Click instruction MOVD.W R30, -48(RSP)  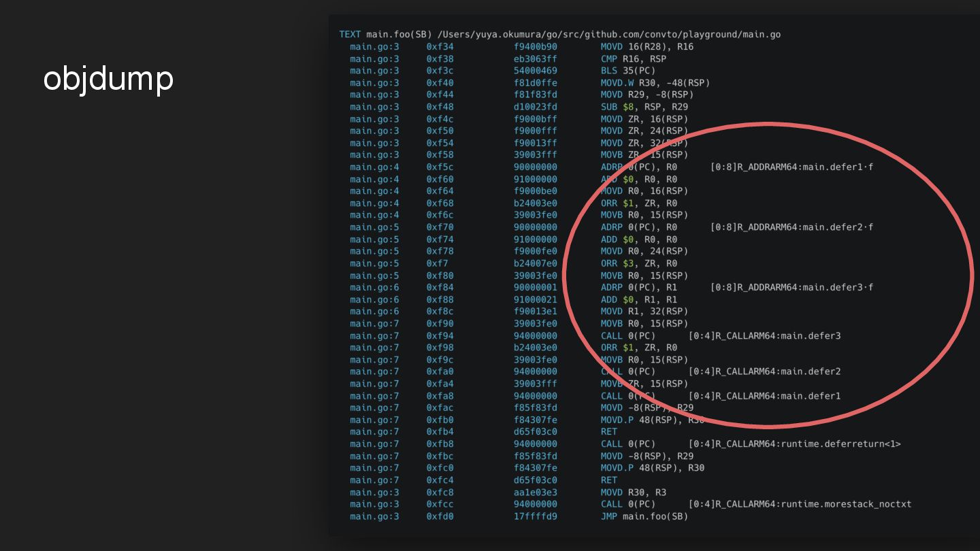(655, 83)
